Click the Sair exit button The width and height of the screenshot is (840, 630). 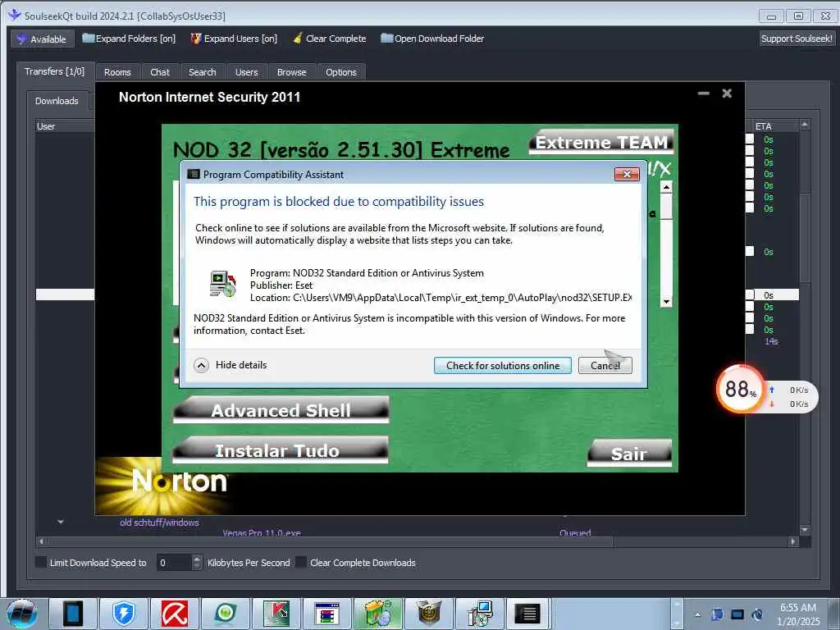629,453
